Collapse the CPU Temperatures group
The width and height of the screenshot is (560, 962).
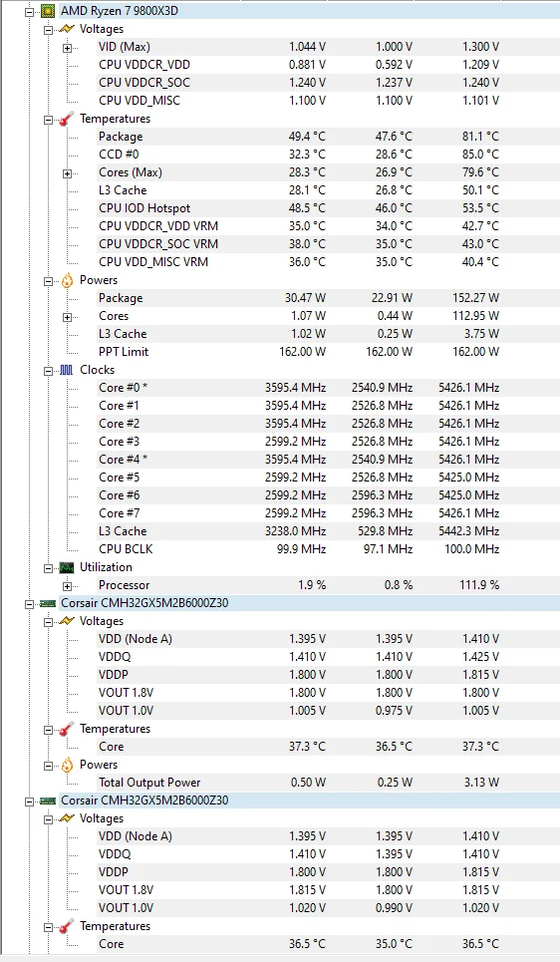click(49, 119)
